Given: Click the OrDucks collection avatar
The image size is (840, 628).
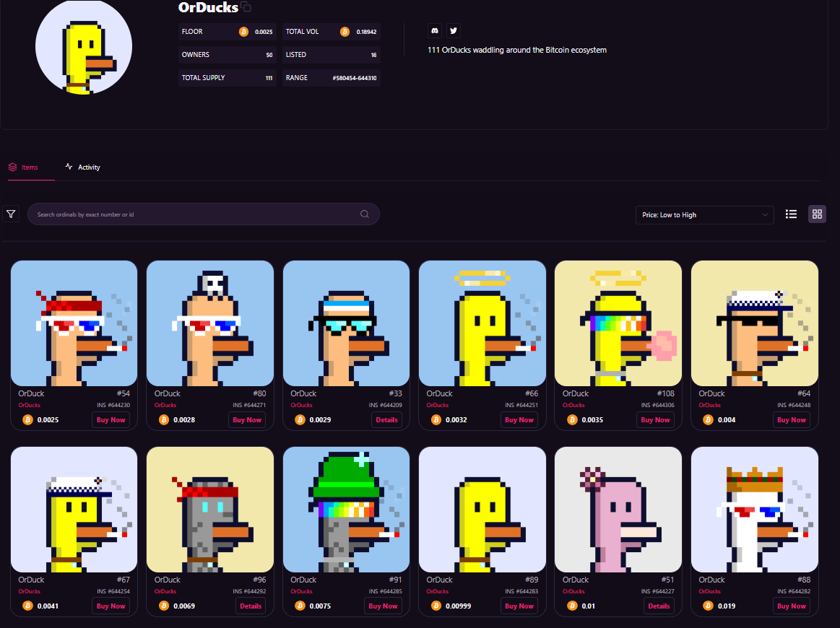Looking at the screenshot, I should [x=84, y=47].
